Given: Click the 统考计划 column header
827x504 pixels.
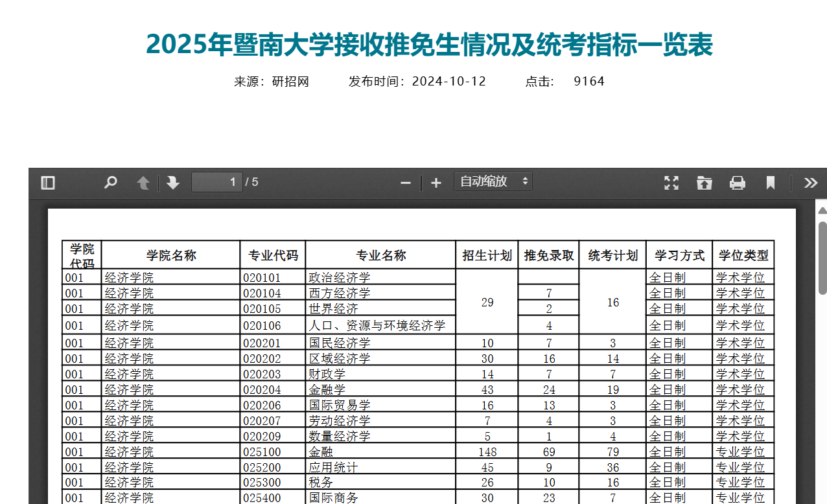Looking at the screenshot, I should (x=612, y=255).
